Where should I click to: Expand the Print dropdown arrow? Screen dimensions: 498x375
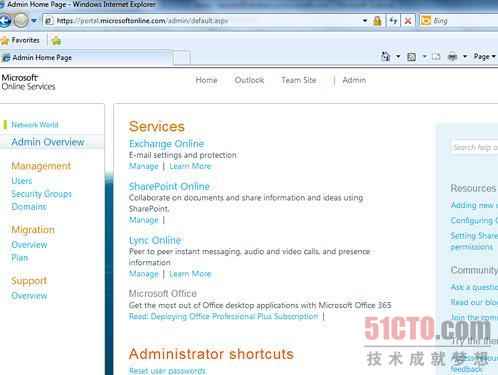(x=465, y=56)
